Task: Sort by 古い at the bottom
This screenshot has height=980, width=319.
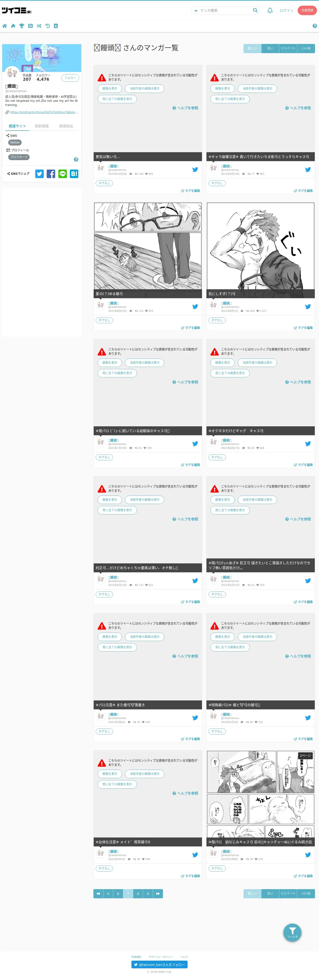Action: [x=270, y=893]
